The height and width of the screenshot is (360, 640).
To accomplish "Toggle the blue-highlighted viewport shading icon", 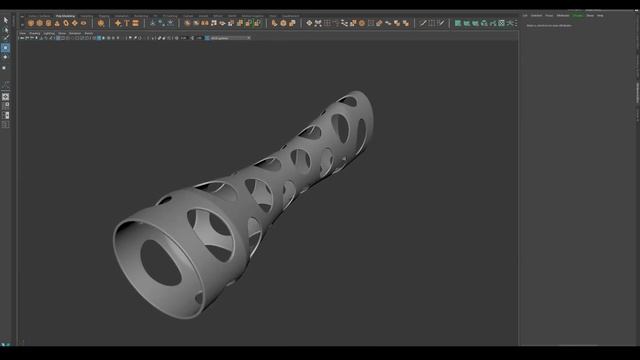I will coord(98,38).
